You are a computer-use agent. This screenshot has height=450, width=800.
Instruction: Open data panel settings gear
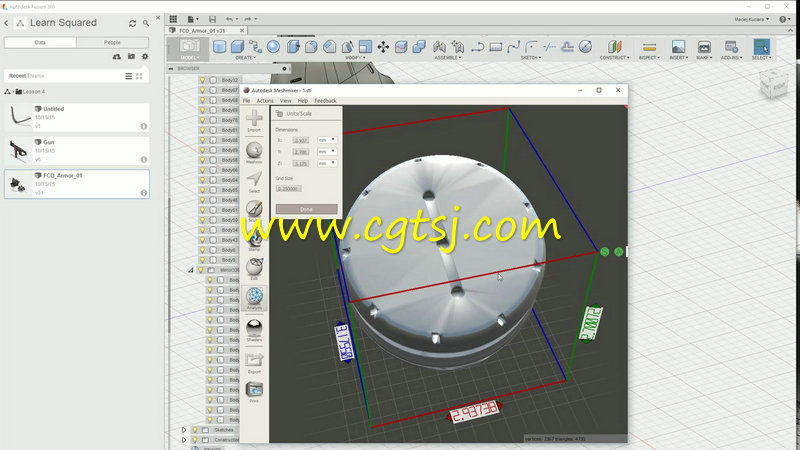(x=145, y=57)
